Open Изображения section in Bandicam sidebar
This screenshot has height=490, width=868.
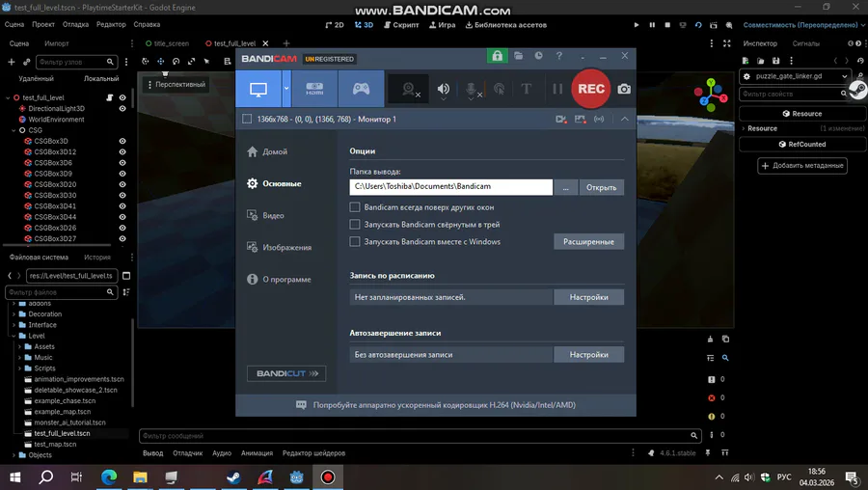pos(286,248)
